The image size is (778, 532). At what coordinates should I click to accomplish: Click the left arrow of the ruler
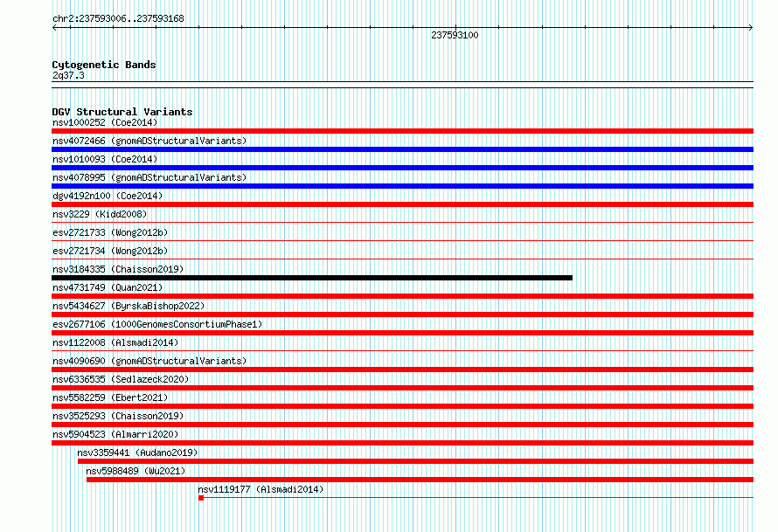click(54, 28)
